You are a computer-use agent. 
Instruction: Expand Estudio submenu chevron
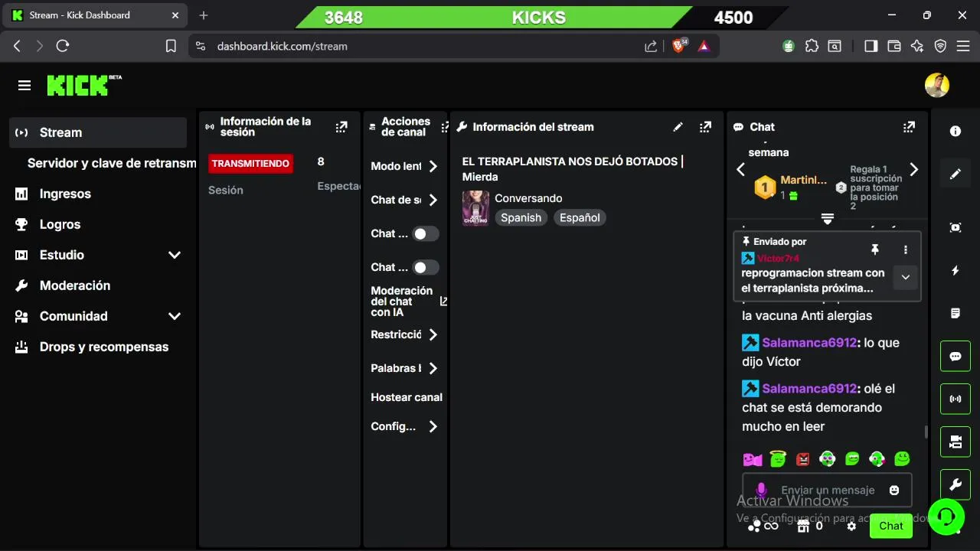175,255
